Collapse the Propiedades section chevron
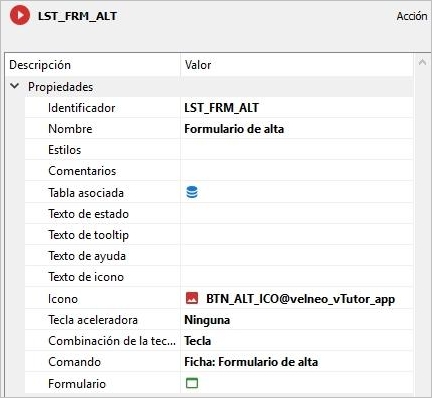 tap(15, 86)
